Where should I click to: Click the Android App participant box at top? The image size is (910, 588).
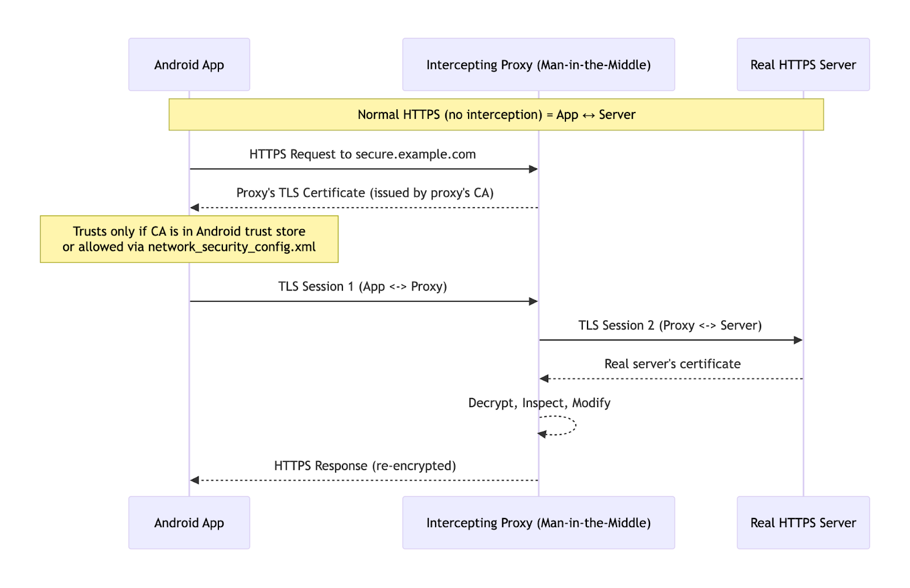pyautogui.click(x=189, y=64)
